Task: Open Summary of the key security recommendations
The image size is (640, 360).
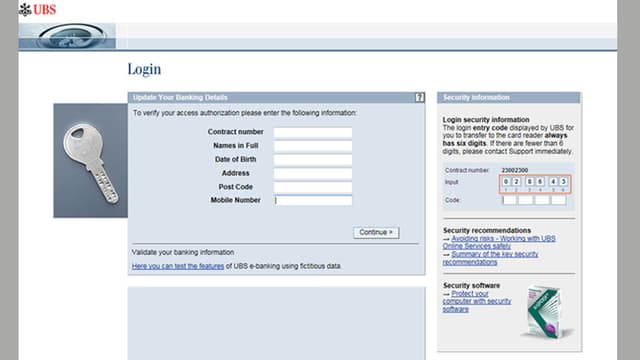Action: coord(490,258)
